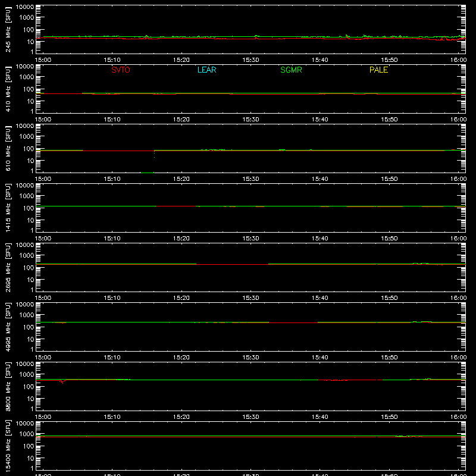Screen dimensions: 476x476
Task: Select the 4995 MHz [SFU] axis title
Action: (8, 327)
